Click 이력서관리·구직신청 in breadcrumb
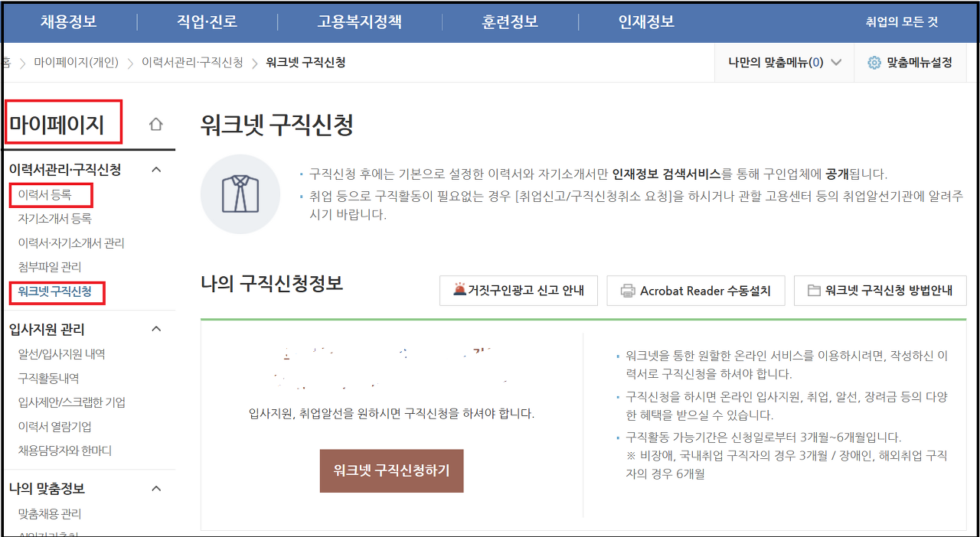 coord(192,63)
